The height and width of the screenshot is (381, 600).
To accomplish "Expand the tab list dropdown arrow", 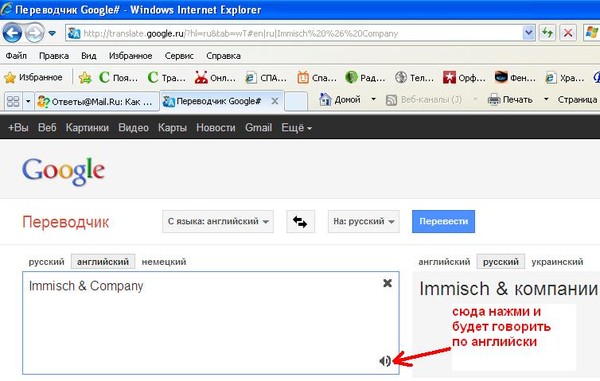I will click(28, 101).
